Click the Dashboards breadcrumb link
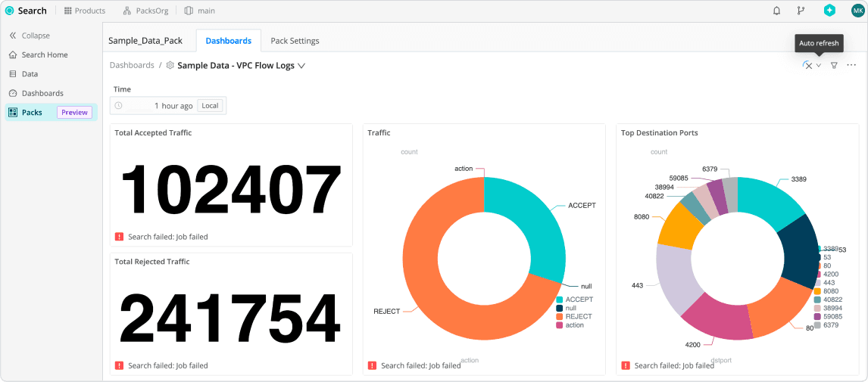The width and height of the screenshot is (868, 382). [132, 66]
